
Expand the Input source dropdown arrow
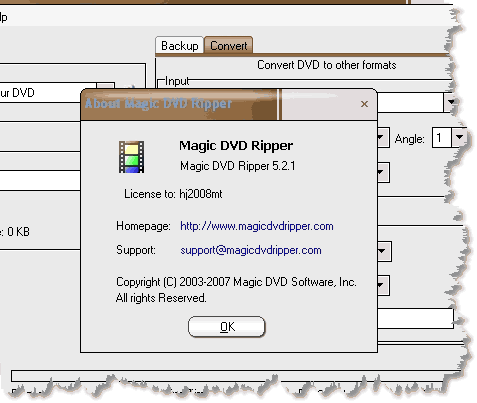[451, 102]
